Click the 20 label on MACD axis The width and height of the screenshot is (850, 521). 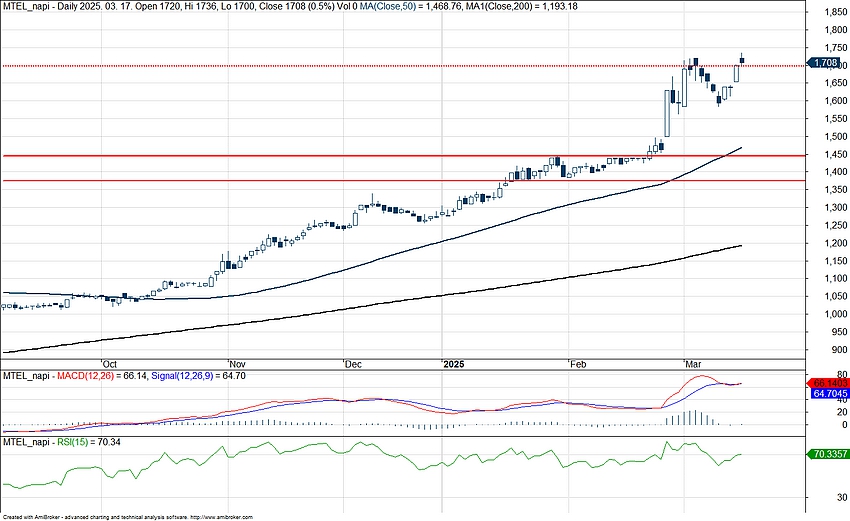coord(842,413)
